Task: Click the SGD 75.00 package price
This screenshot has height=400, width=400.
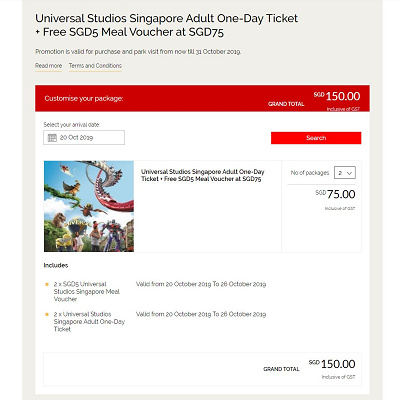Action: pos(335,194)
